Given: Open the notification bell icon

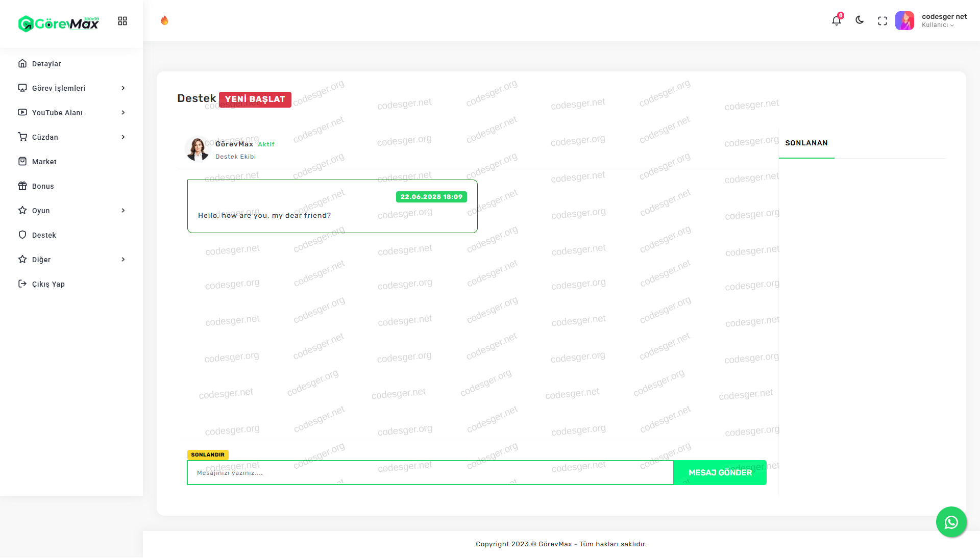Looking at the screenshot, I should 836,21.
